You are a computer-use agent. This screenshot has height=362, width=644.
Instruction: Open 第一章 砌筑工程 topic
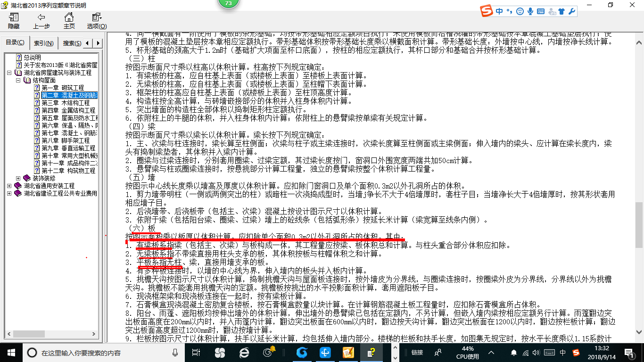(x=63, y=88)
